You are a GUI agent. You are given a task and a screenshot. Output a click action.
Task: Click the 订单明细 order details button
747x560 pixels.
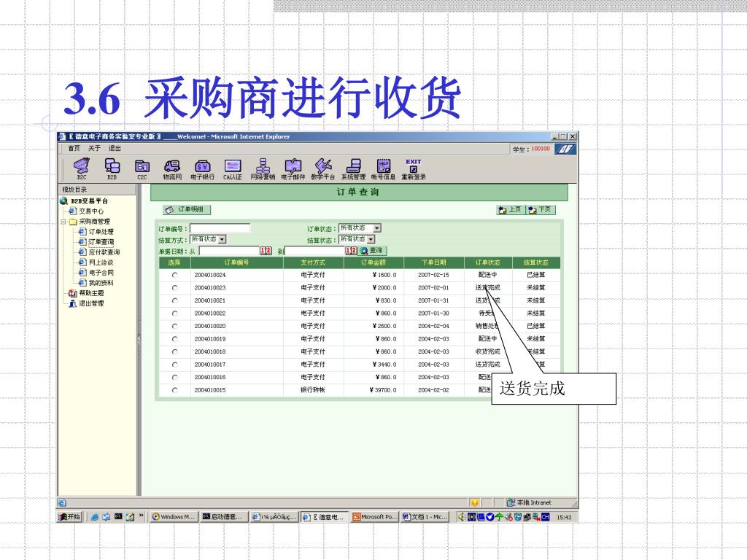186,209
